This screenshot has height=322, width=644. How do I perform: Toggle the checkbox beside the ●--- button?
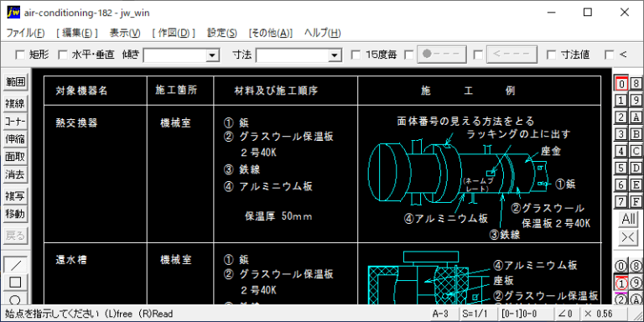[x=408, y=55]
